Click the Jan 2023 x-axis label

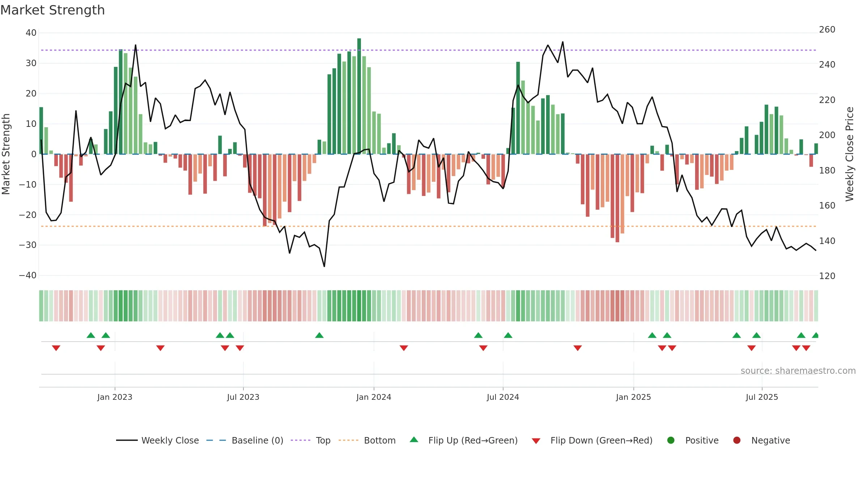tap(115, 397)
